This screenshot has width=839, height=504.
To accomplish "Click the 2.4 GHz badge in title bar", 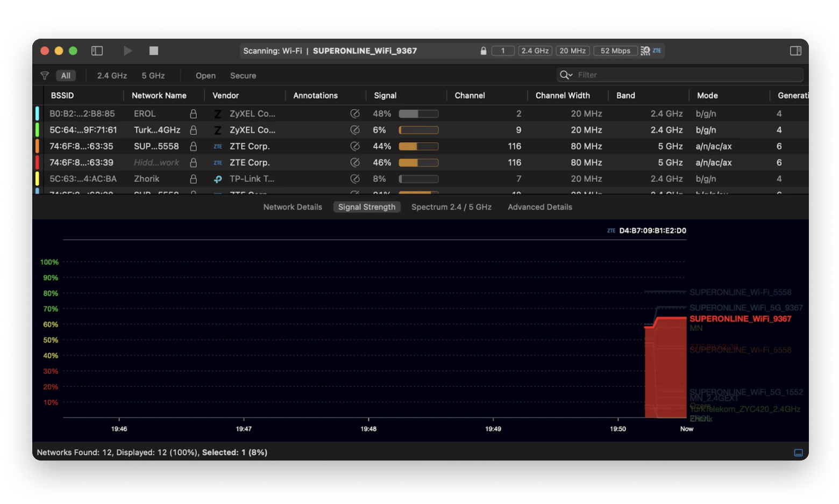I will coord(535,51).
